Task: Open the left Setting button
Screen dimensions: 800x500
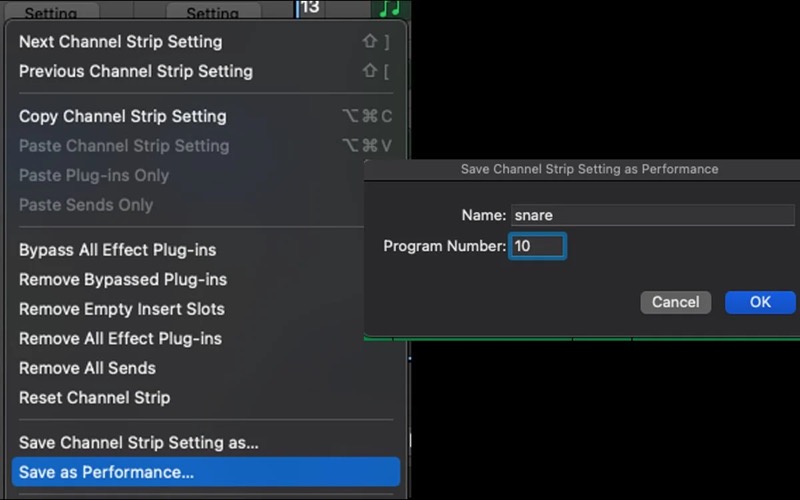Action: click(50, 13)
